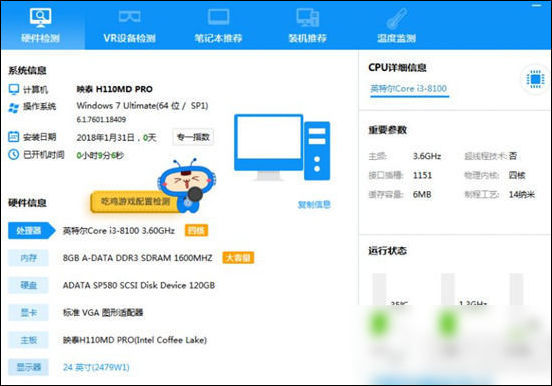The image size is (552, 386).
Task: Open the 温度监测 temperature monitor tab
Action: coord(397,25)
